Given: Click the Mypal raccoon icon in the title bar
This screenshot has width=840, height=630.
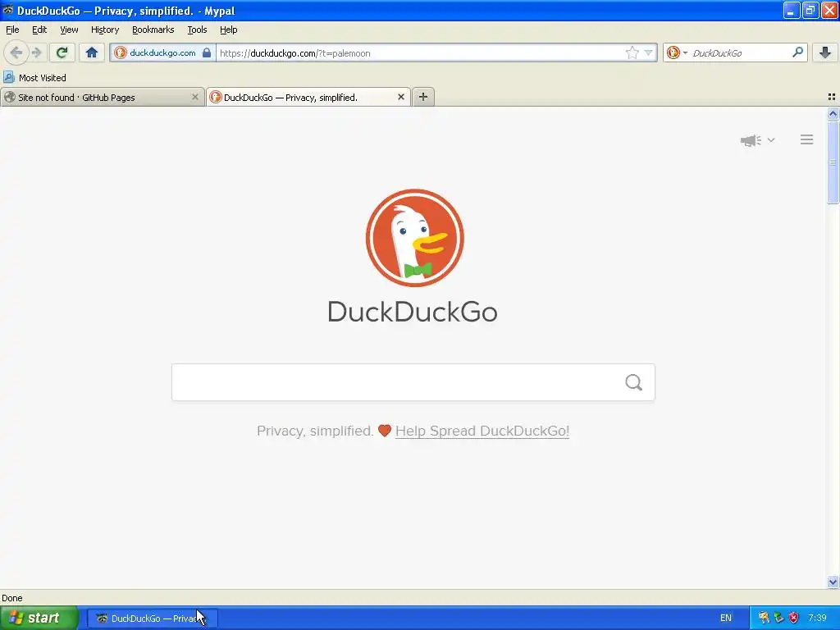Looking at the screenshot, I should 8,10.
